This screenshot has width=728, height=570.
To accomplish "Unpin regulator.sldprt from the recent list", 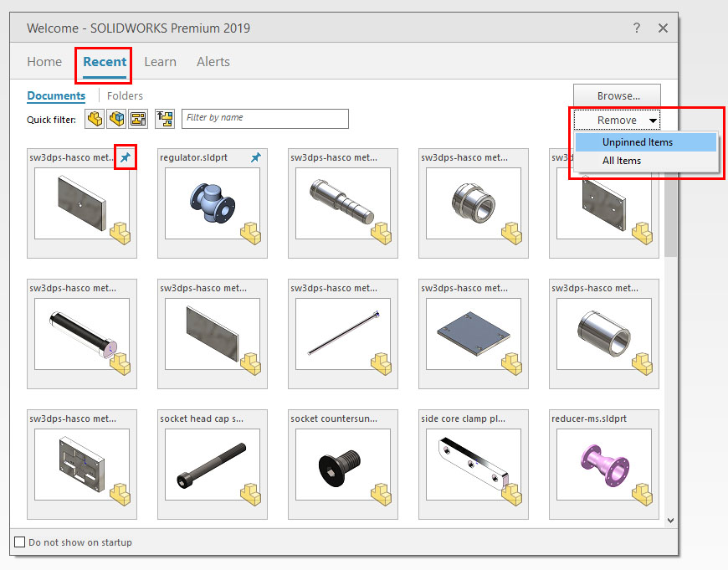I will pos(256,157).
